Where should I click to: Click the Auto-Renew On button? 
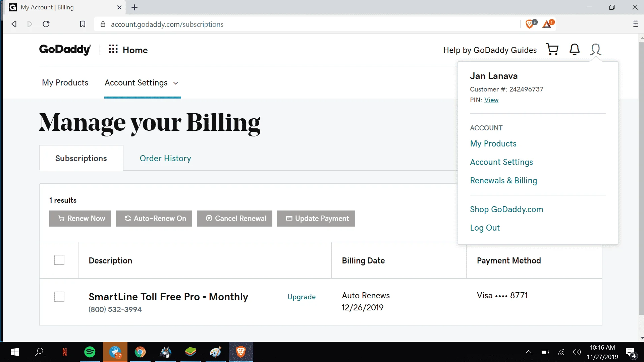pos(154,219)
